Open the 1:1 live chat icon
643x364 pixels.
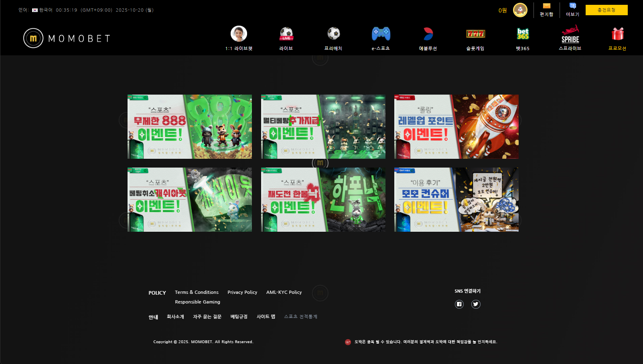tap(239, 34)
